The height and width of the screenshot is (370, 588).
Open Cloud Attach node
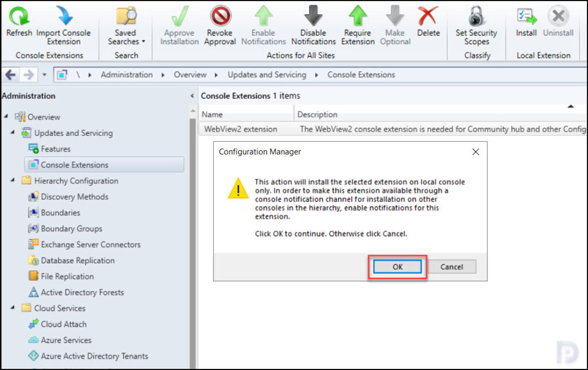[63, 324]
